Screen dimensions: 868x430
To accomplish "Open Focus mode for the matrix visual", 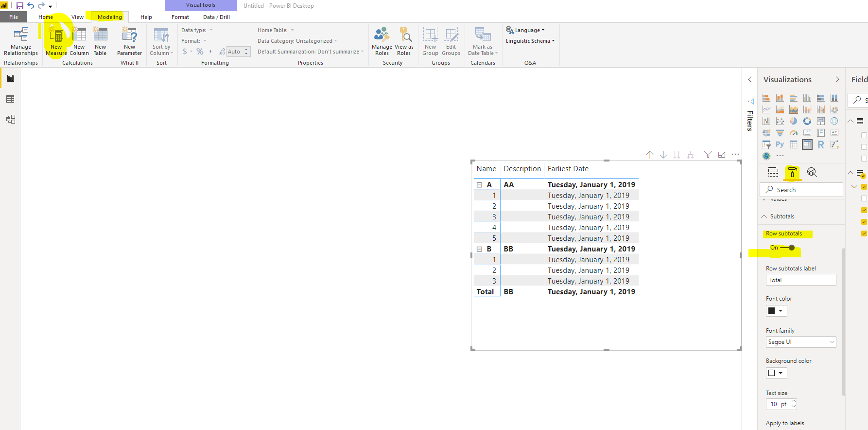I will [x=722, y=155].
